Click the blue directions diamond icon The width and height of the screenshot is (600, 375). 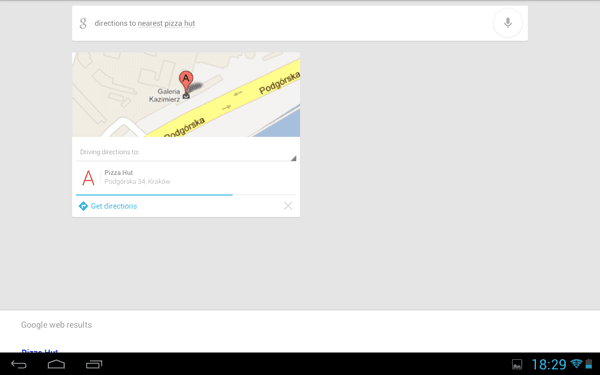[x=83, y=206]
